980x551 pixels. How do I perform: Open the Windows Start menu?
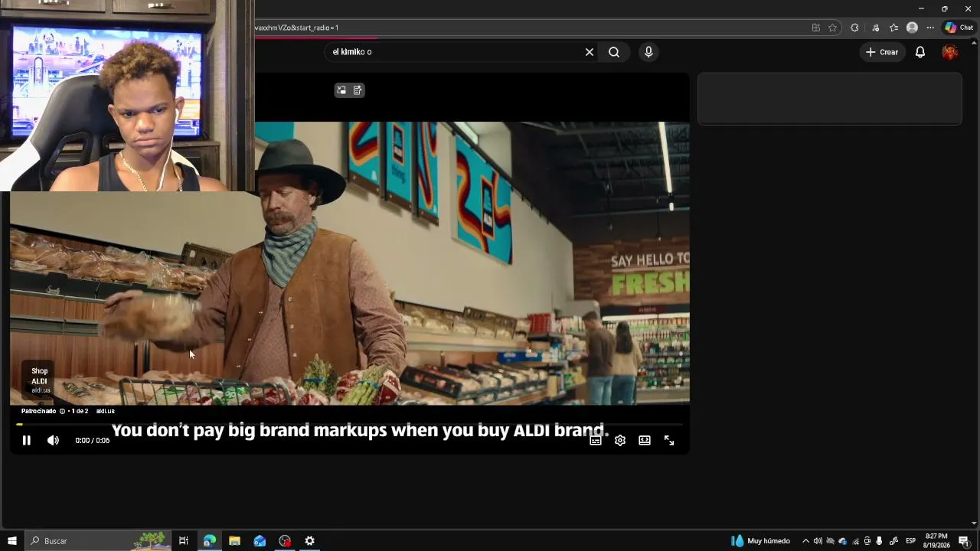11,541
